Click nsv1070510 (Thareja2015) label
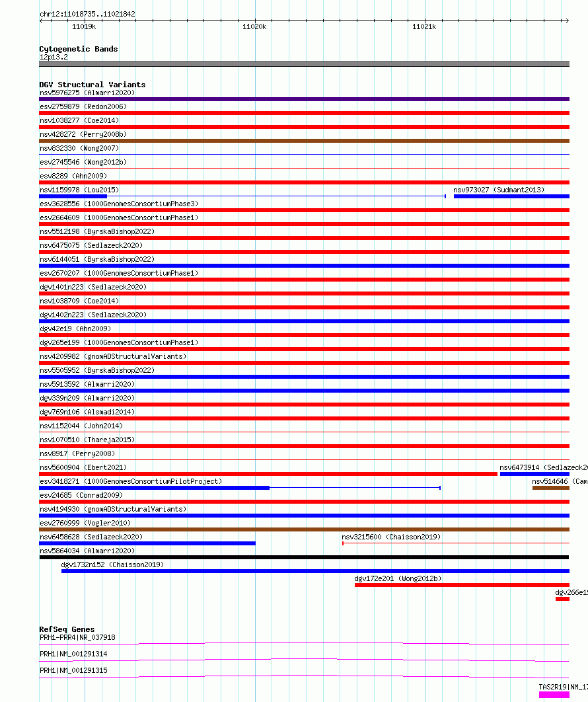This screenshot has width=588, height=702. click(x=87, y=440)
